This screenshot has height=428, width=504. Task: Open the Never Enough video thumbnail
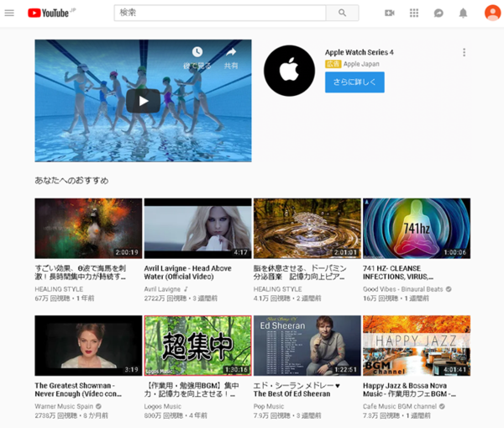point(88,346)
